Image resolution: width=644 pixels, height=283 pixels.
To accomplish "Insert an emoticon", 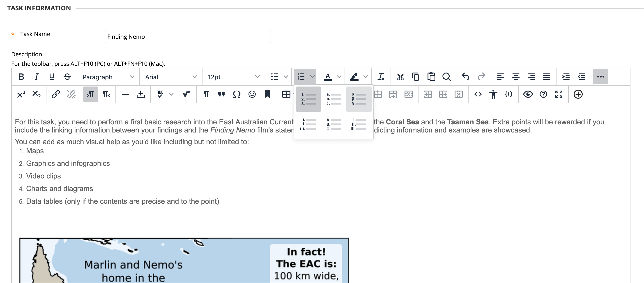I will coord(252,94).
